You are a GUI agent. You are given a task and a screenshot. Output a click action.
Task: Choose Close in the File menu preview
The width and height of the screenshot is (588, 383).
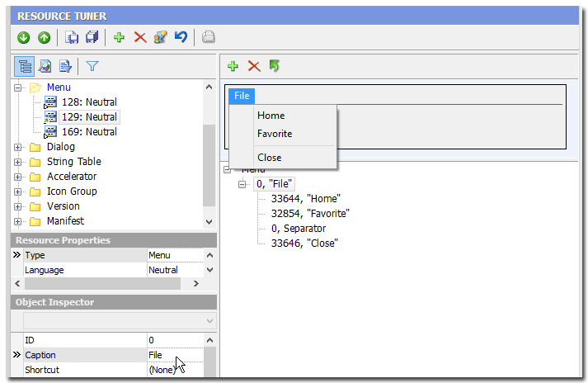[269, 158]
